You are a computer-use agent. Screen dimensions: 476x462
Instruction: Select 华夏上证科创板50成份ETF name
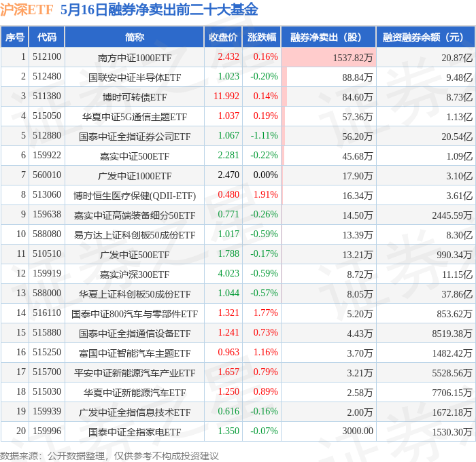pos(135,294)
